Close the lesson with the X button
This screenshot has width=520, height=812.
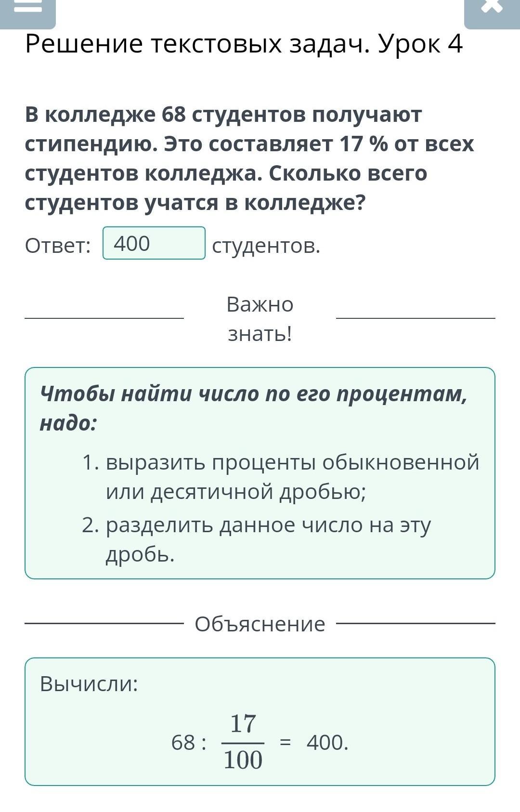492,10
